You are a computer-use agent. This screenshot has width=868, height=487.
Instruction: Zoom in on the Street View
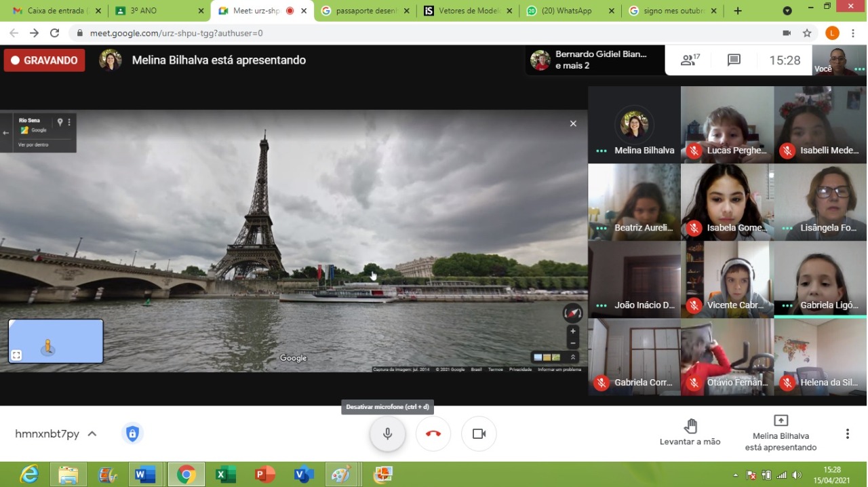tap(573, 331)
